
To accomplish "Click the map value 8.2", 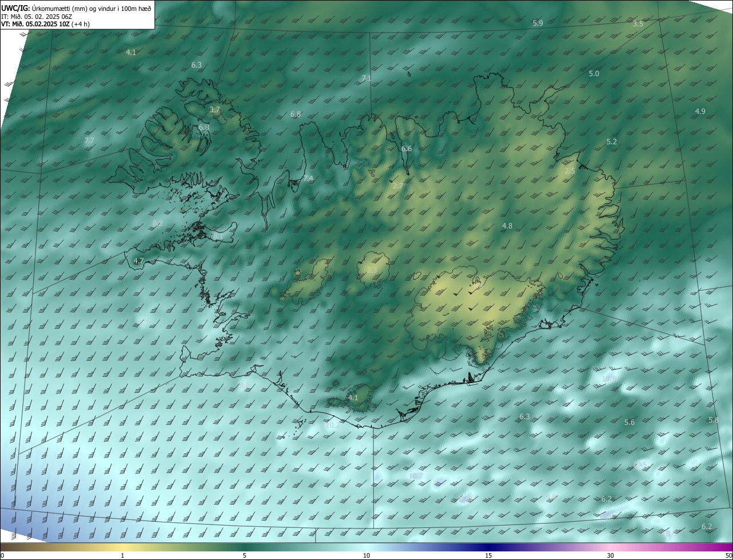I will tap(157, 223).
